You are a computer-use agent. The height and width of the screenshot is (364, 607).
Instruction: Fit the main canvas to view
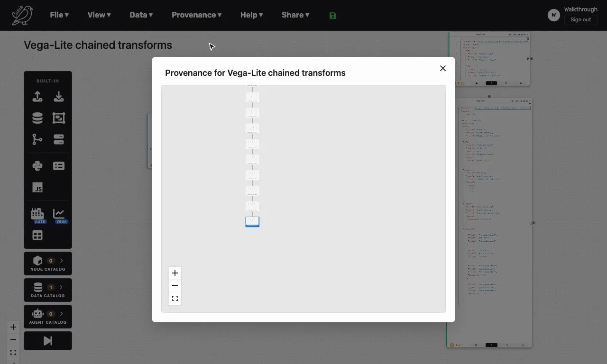pyautogui.click(x=13, y=353)
